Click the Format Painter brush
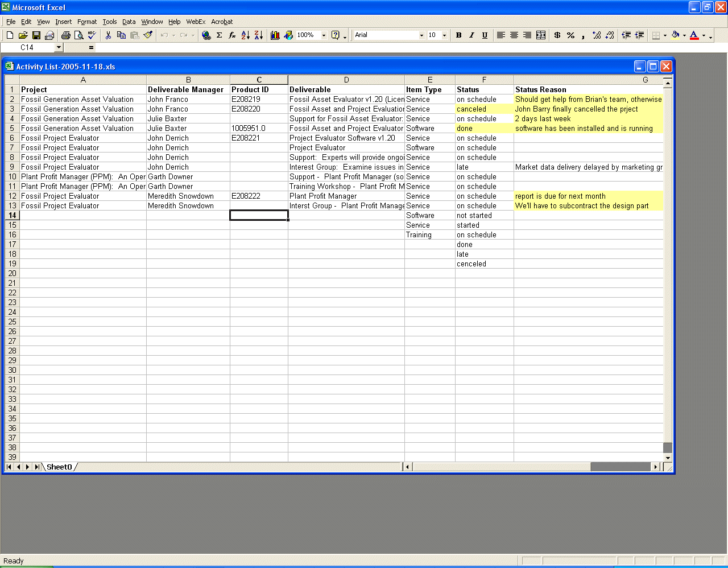The height and width of the screenshot is (568, 728). click(x=148, y=35)
